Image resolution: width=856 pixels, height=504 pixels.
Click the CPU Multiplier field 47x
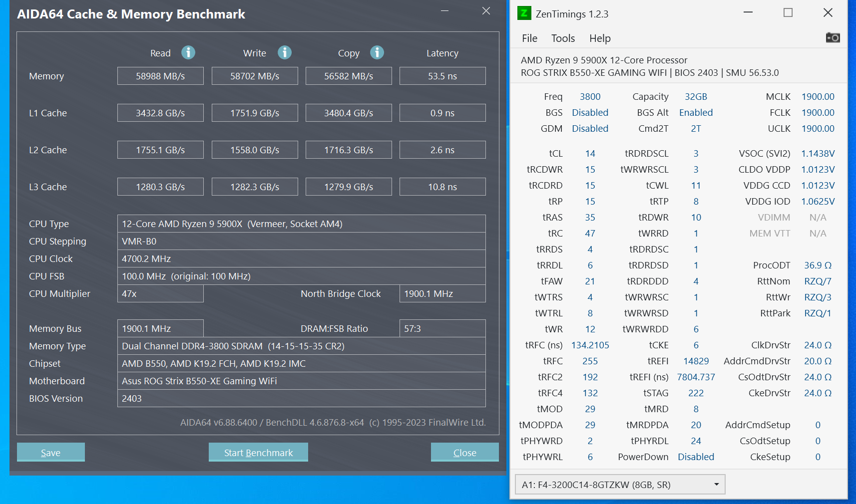(160, 293)
